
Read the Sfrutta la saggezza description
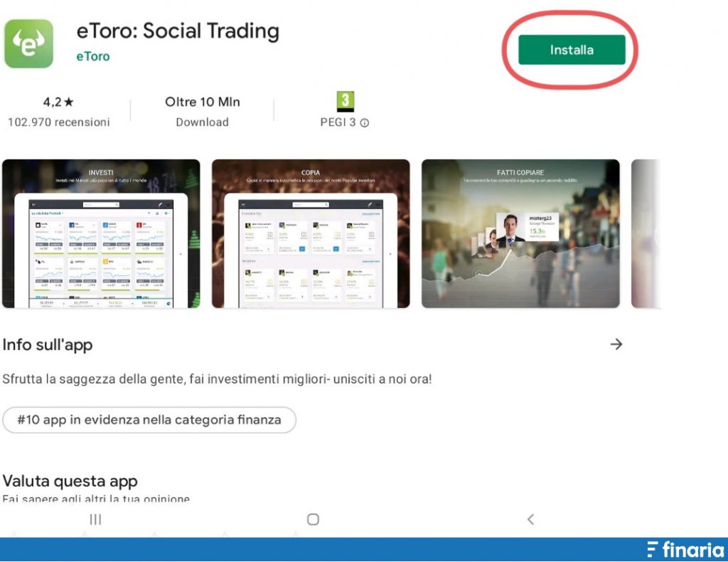(x=217, y=379)
